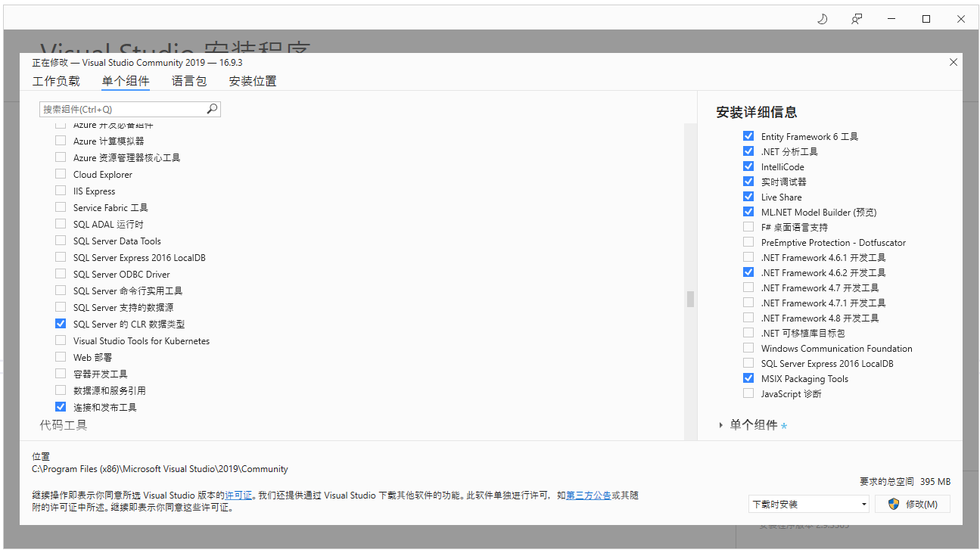This screenshot has width=980, height=553.
Task: Minimize the installer window
Action: [x=891, y=19]
